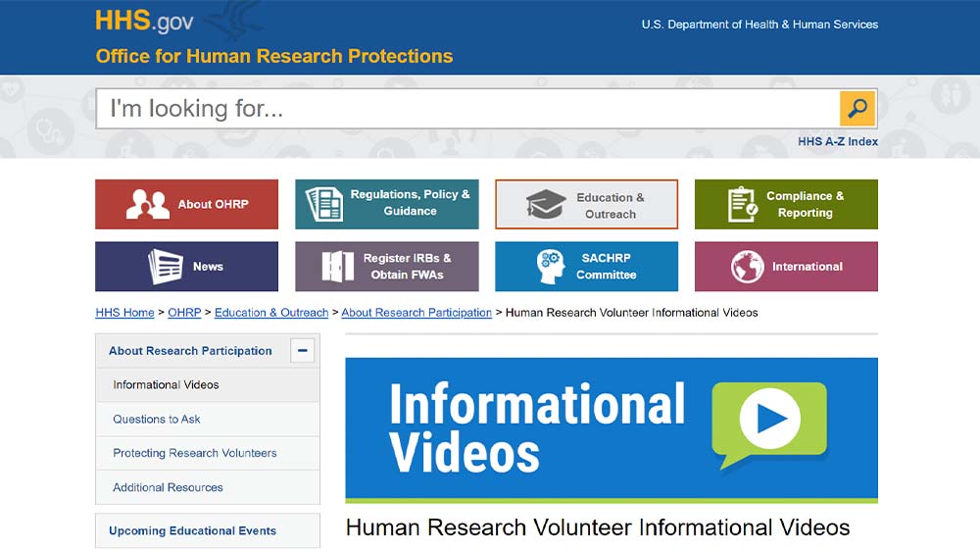Click U.S. Department of Health & Human Services text

pos(759,25)
